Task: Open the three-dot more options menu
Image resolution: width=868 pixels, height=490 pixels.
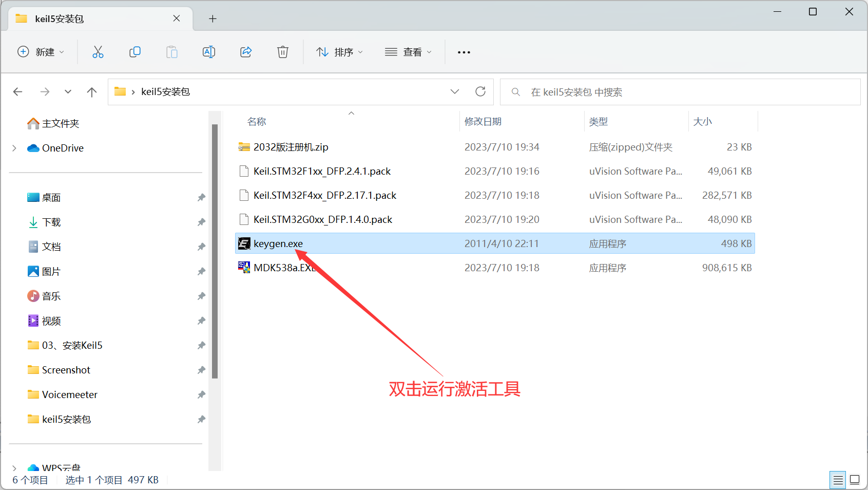Action: coord(464,52)
